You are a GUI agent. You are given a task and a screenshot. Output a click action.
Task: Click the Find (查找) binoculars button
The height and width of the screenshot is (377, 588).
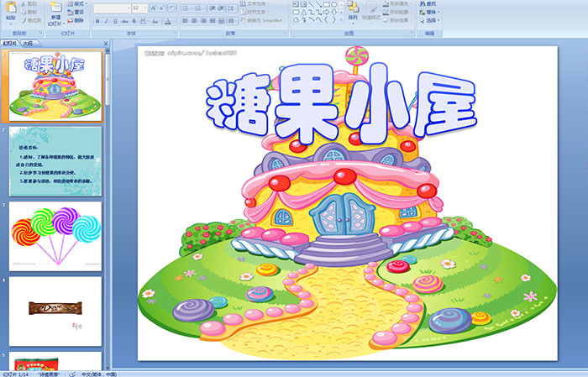(428, 3)
